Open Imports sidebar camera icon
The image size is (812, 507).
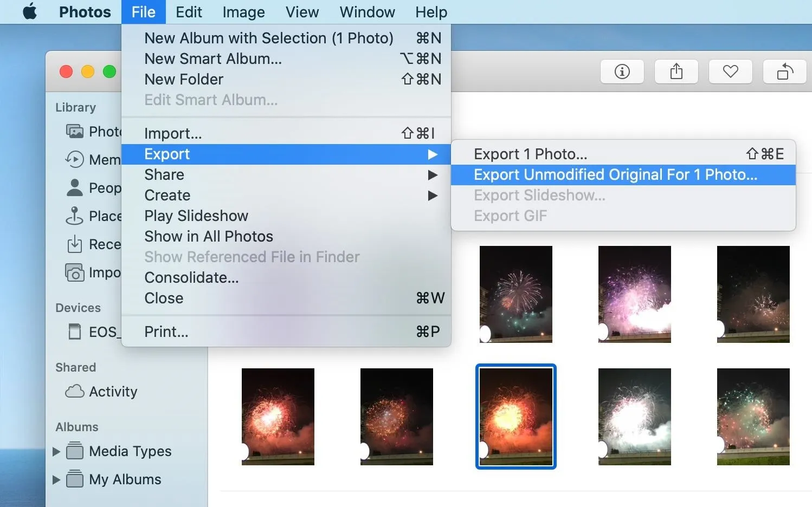tap(74, 272)
